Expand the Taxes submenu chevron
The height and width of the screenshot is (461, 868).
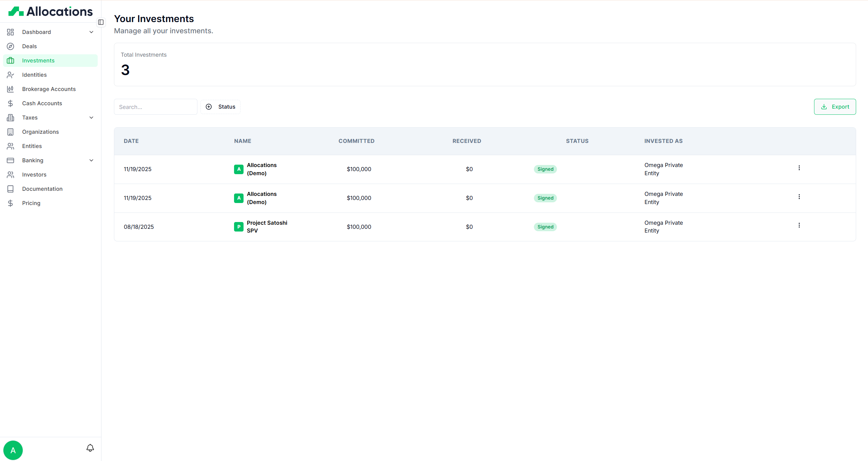[91, 117]
